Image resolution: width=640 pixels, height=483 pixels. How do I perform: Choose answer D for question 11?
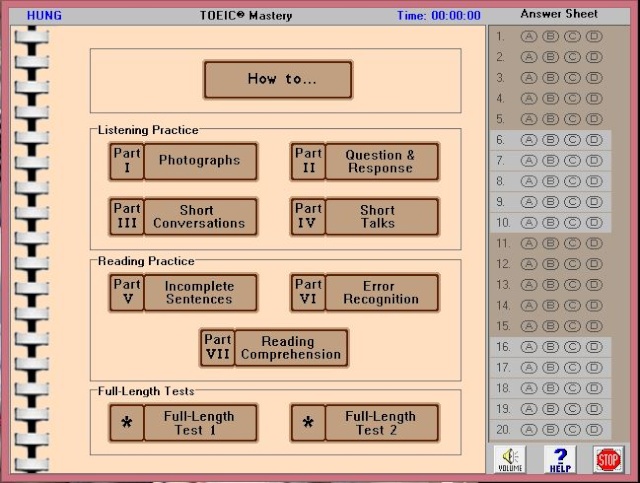coord(594,243)
